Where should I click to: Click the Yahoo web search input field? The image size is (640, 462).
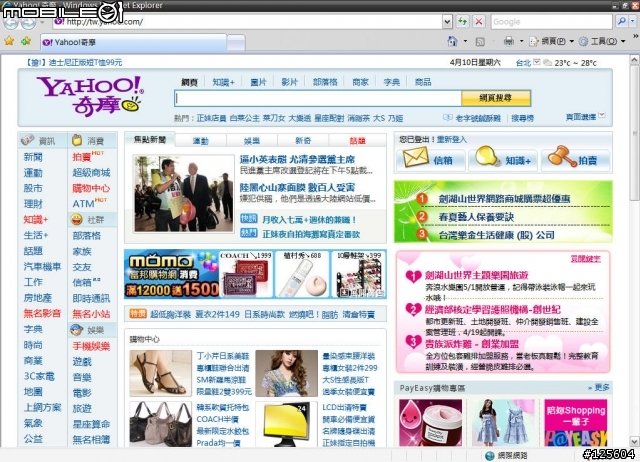coord(318,98)
